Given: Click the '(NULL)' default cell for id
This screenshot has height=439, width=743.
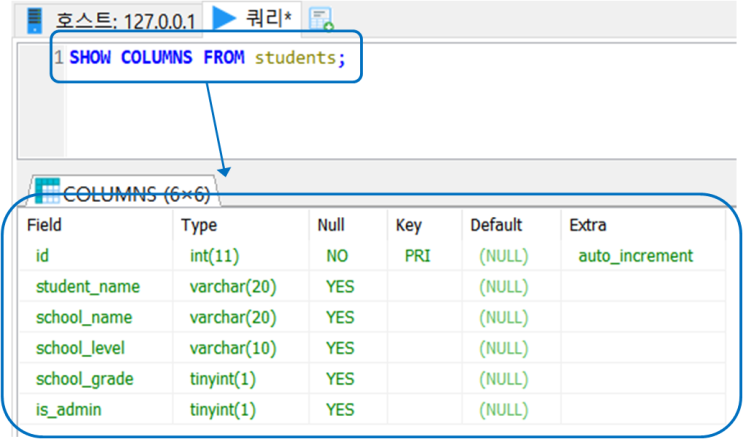Looking at the screenshot, I should pos(512,256).
